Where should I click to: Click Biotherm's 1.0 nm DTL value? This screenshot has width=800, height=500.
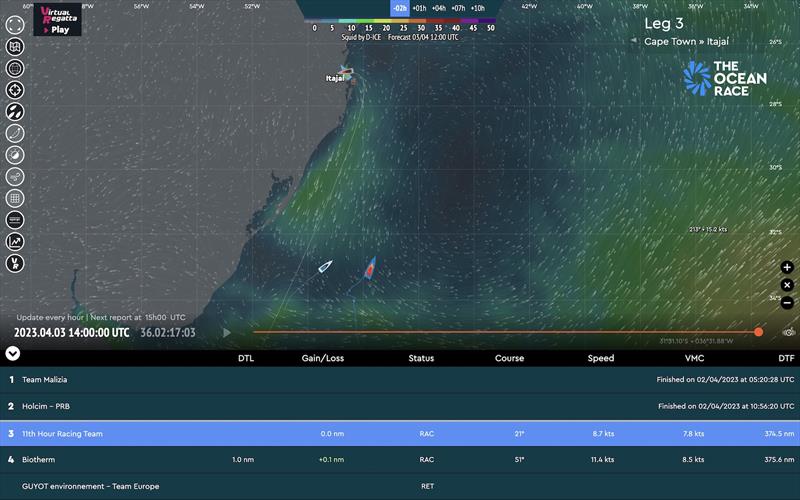click(243, 460)
